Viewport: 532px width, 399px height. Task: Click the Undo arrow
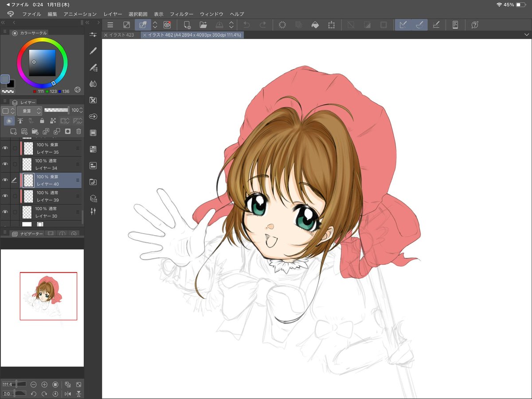(x=247, y=25)
